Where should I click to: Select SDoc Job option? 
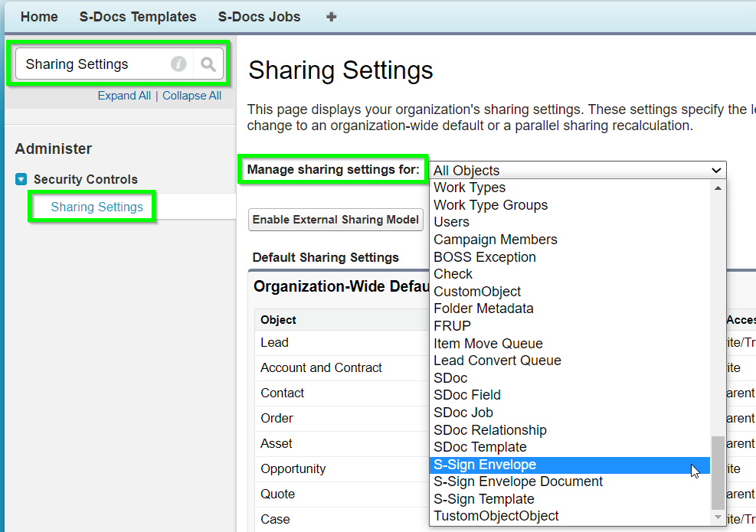tap(569, 413)
